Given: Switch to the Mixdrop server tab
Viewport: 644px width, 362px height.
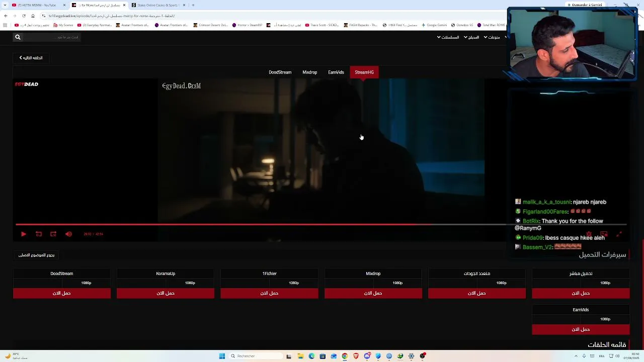Looking at the screenshot, I should pos(309,72).
